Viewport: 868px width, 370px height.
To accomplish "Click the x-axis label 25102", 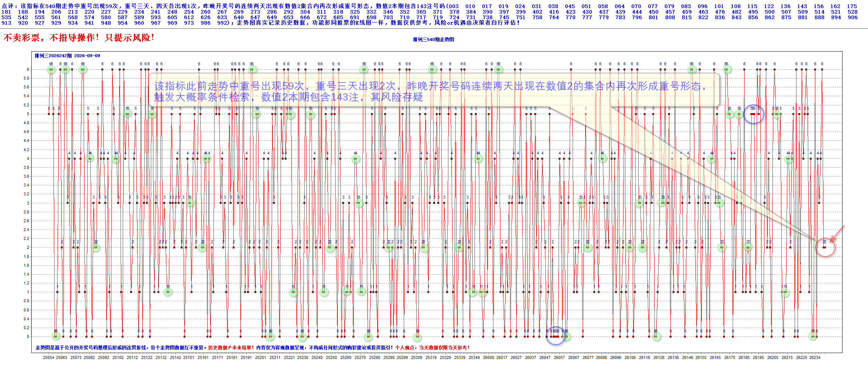I will pyautogui.click(x=118, y=357).
